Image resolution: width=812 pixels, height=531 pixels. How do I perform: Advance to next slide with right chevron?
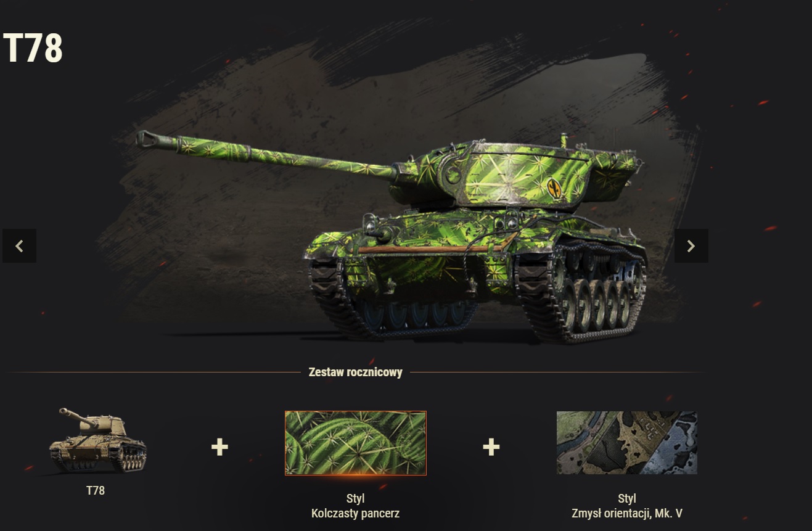(691, 246)
